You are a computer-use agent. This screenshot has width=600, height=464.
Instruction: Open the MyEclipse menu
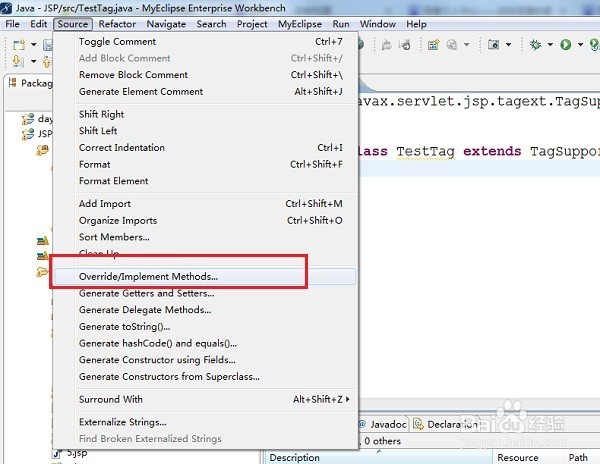pyautogui.click(x=300, y=24)
